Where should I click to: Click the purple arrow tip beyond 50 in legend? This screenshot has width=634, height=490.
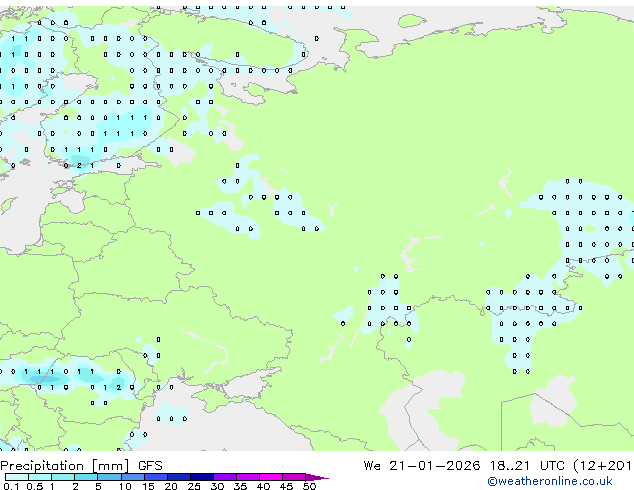click(x=317, y=477)
